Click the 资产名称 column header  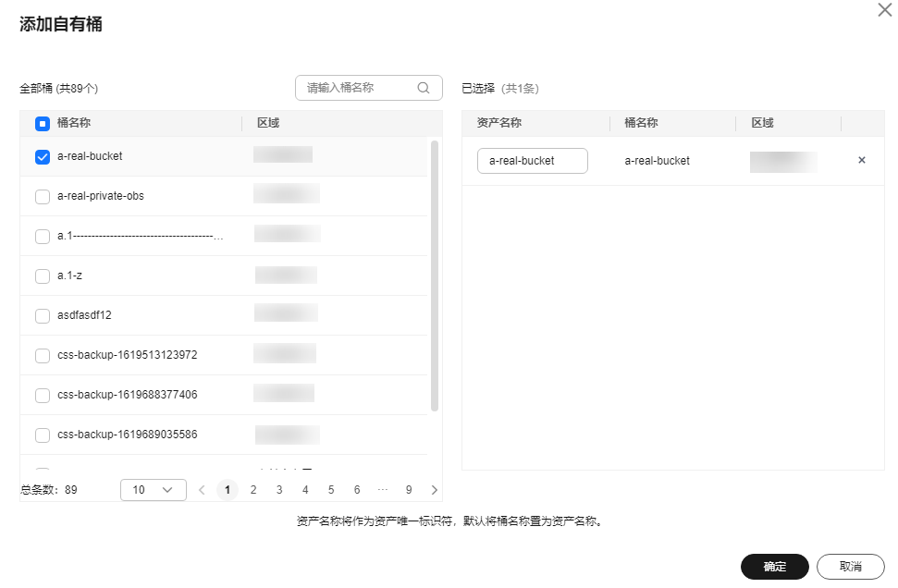(x=498, y=123)
